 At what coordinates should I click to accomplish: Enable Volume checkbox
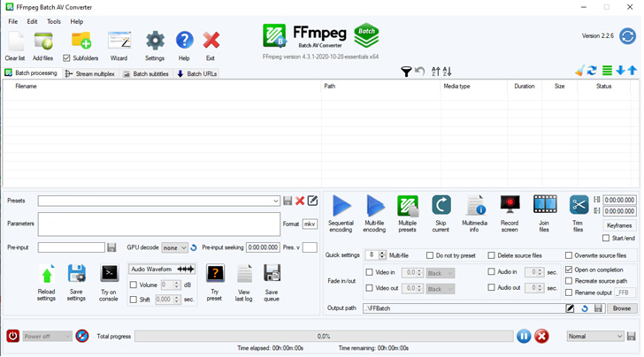[x=133, y=285]
